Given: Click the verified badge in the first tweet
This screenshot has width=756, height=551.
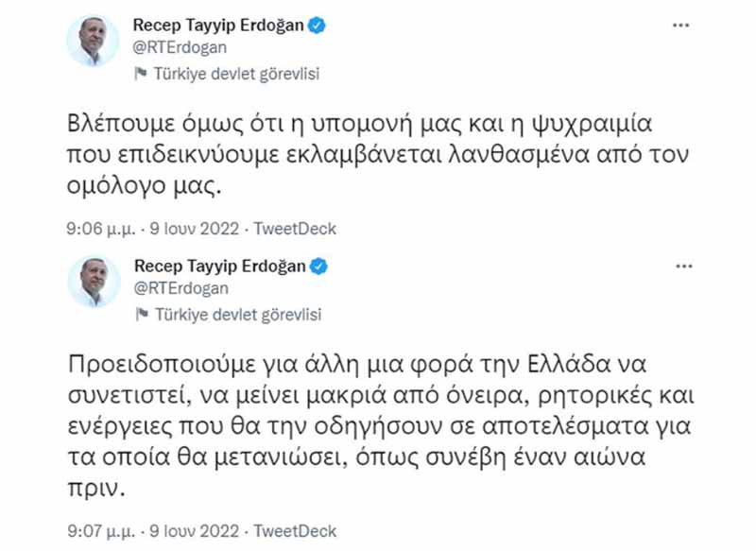Looking at the screenshot, I should click(x=318, y=26).
